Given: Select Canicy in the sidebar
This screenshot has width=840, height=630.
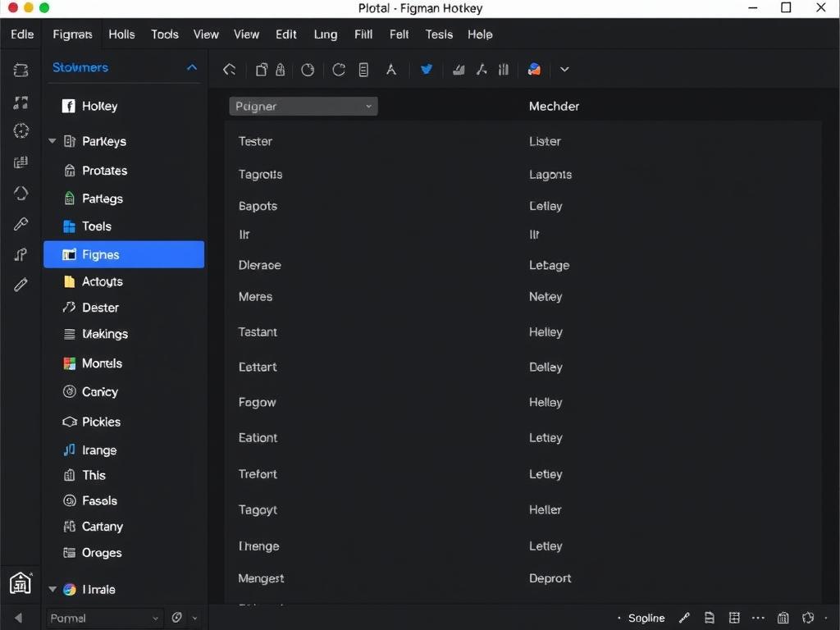Looking at the screenshot, I should pos(124,391).
